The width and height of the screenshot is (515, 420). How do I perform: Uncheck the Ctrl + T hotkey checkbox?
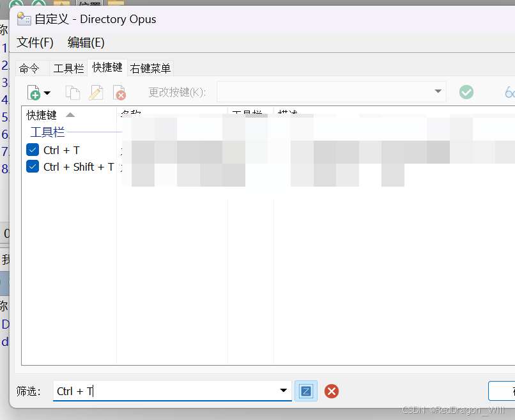point(33,150)
